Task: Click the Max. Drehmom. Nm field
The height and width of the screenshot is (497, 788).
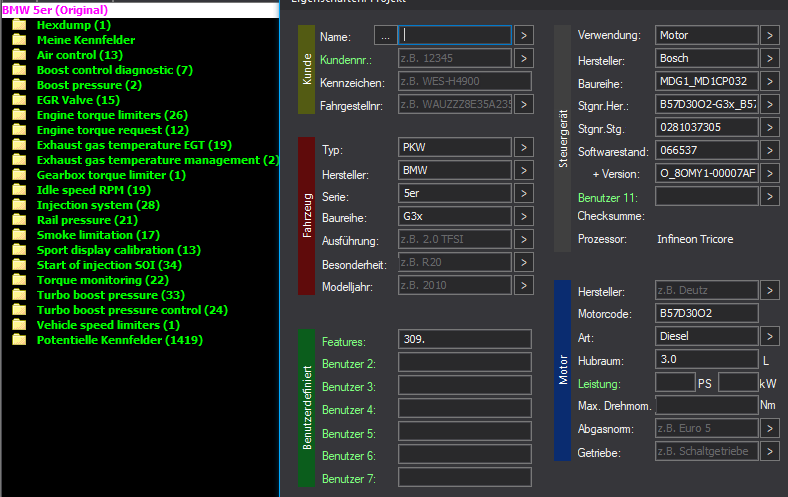Action: (x=707, y=405)
